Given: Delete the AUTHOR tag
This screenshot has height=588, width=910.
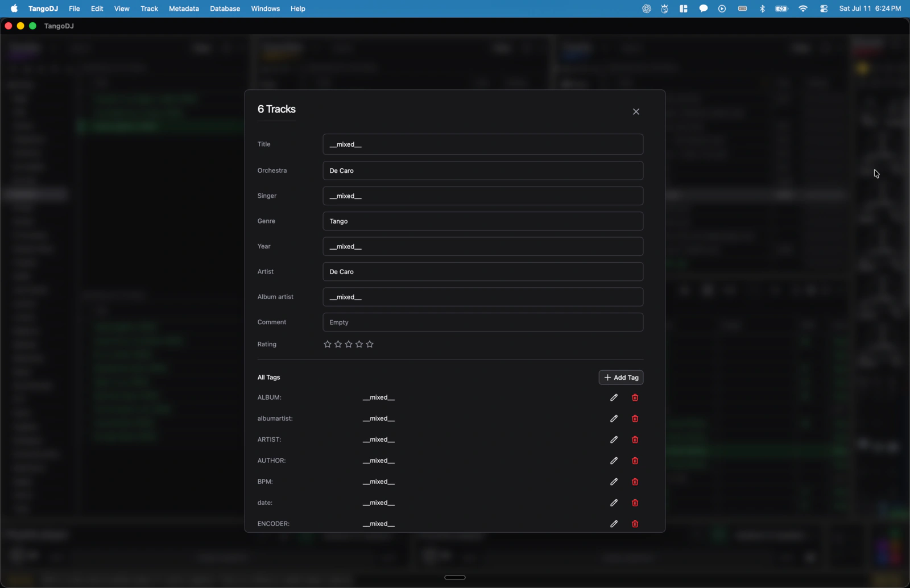Looking at the screenshot, I should click(635, 461).
